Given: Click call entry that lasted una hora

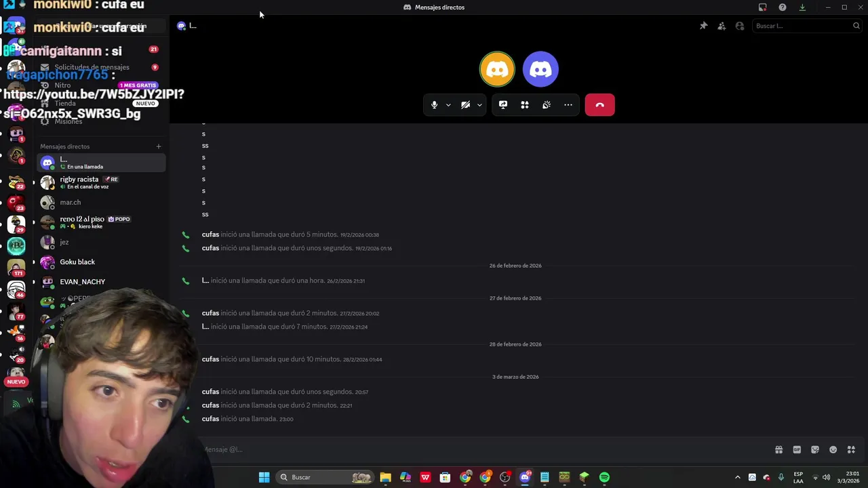Looking at the screenshot, I should click(x=283, y=281).
